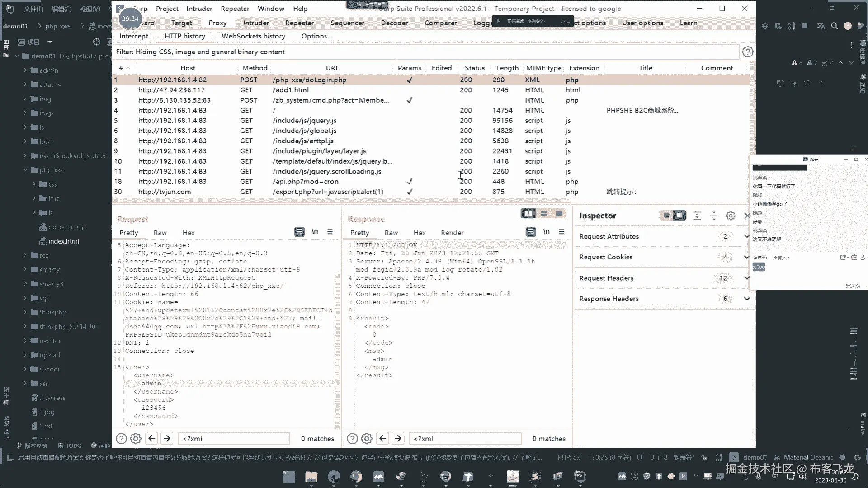868x488 pixels.
Task: Expand Request Cookies section
Action: click(x=746, y=257)
